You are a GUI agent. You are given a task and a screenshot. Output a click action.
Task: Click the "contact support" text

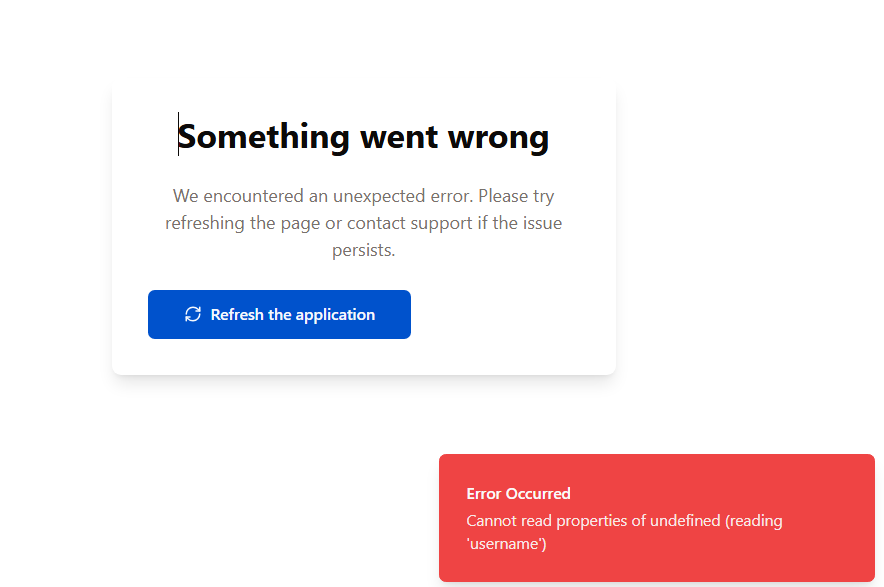(x=409, y=223)
